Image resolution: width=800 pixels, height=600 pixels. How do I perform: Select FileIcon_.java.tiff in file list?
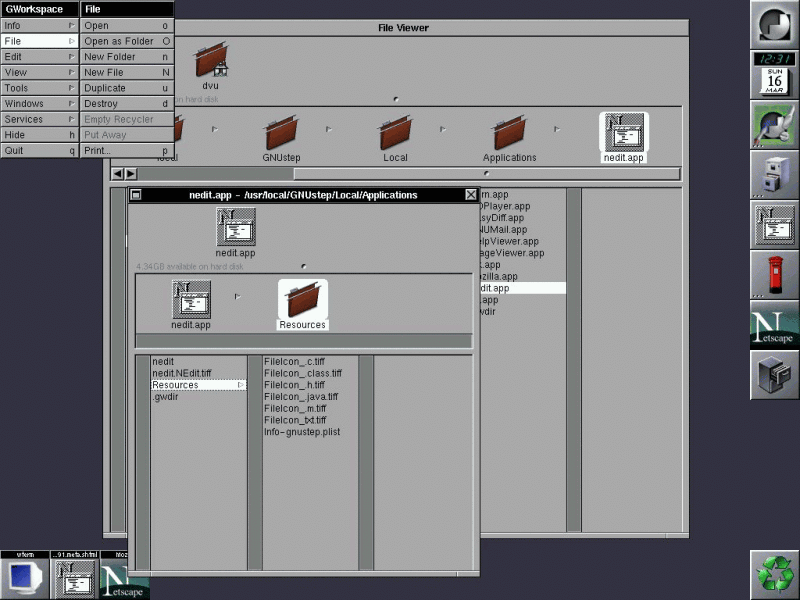pyautogui.click(x=301, y=396)
